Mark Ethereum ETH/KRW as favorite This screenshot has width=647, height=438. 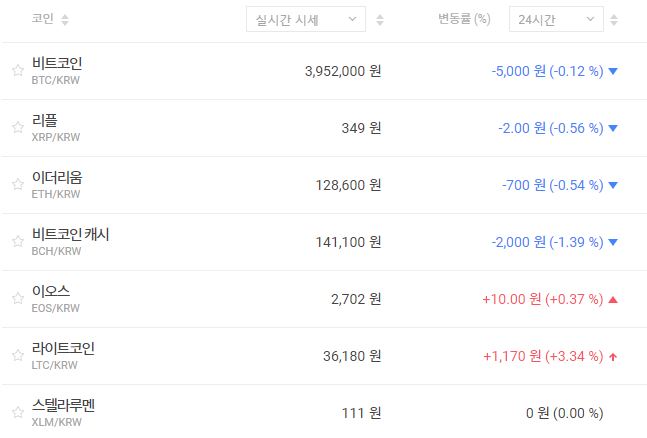[x=17, y=185]
